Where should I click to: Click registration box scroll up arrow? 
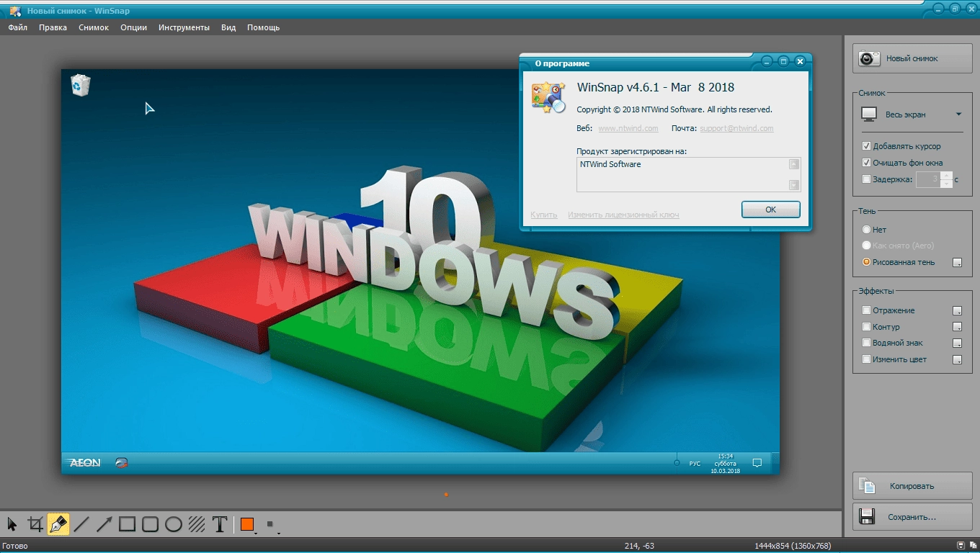click(794, 164)
